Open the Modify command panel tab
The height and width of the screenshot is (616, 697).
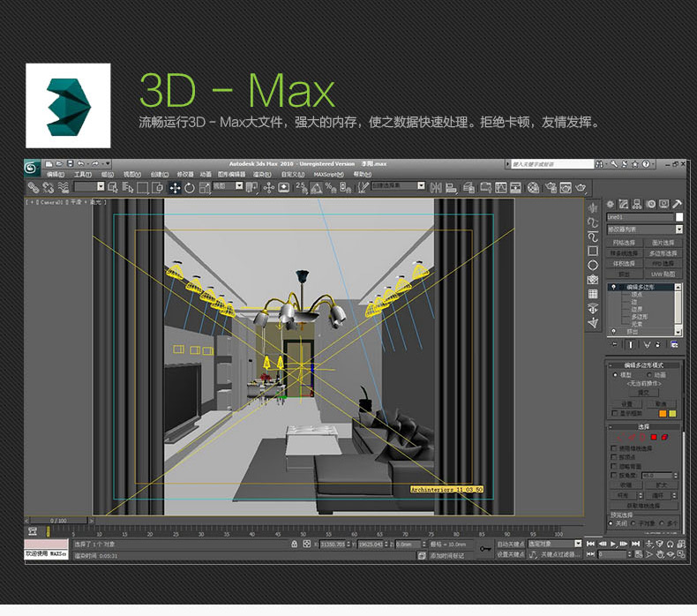(624, 204)
